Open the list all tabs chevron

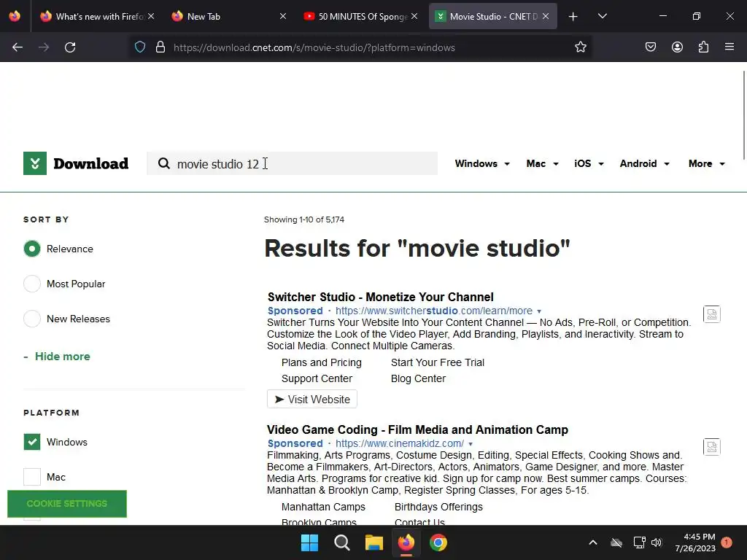point(602,16)
